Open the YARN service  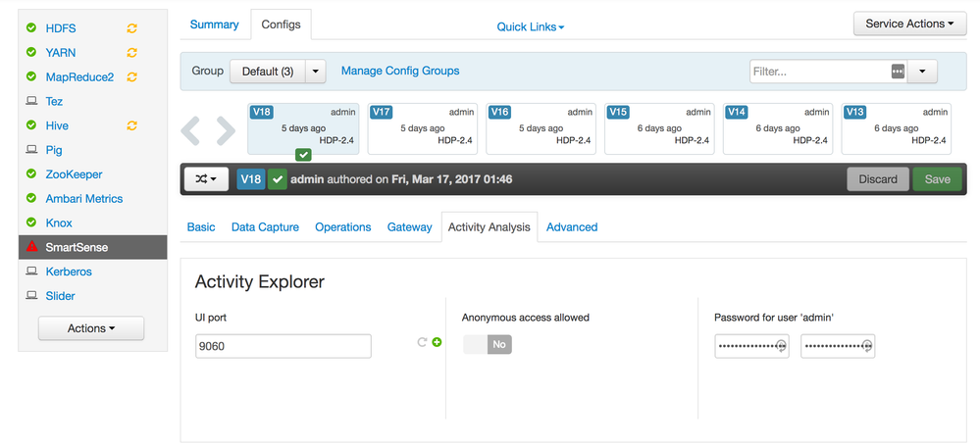[x=61, y=52]
